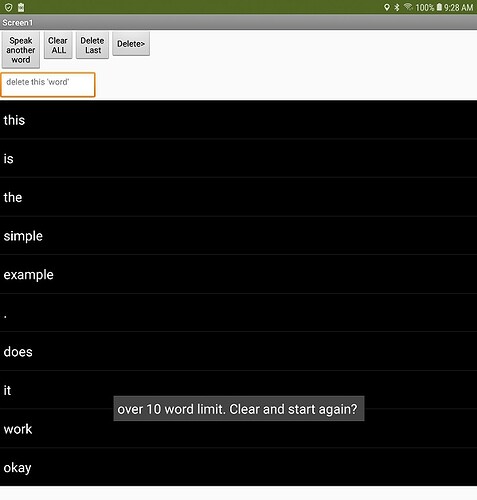Click the Delete> button
The height and width of the screenshot is (500, 477).
(131, 44)
